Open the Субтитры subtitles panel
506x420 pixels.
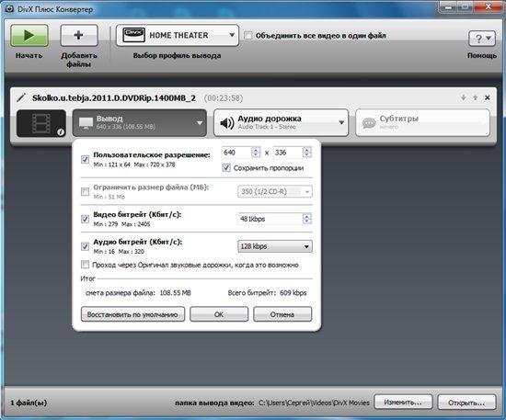tap(423, 123)
